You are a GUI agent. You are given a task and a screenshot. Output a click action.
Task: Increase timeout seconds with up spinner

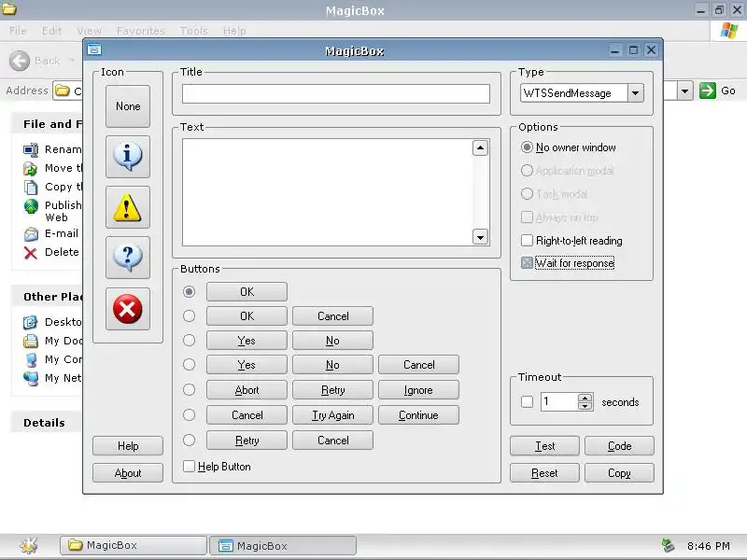585,398
